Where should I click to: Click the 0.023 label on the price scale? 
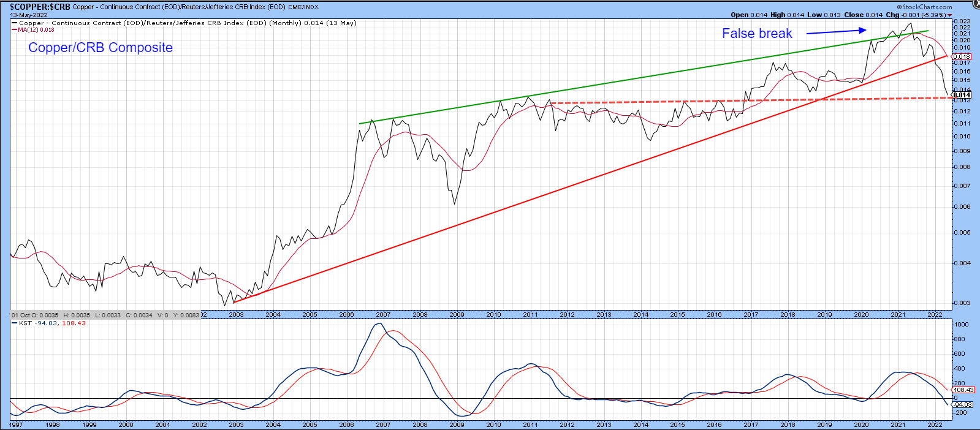[962, 21]
